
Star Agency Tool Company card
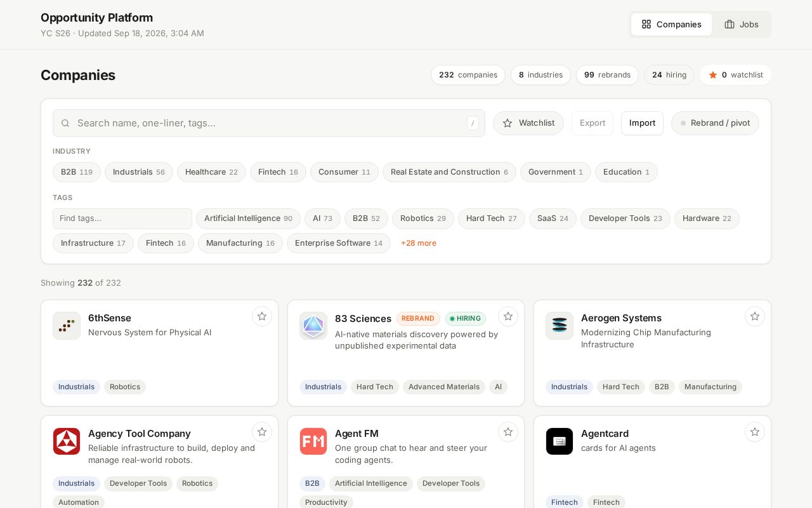(x=262, y=432)
